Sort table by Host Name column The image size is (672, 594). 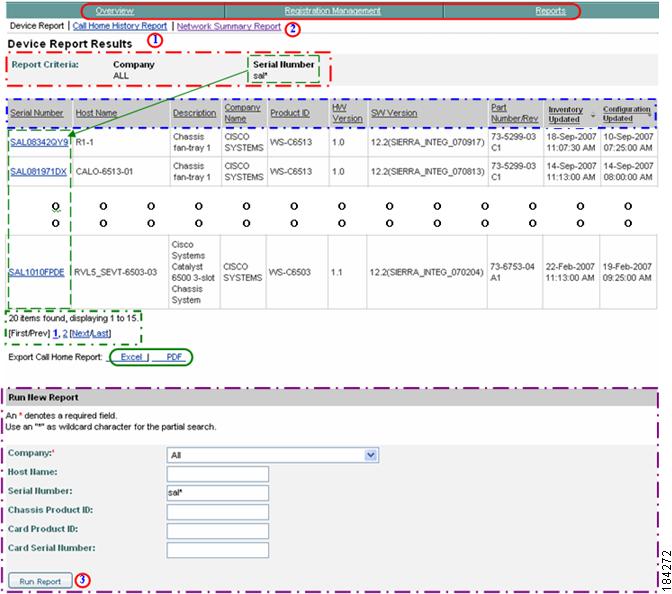click(x=96, y=114)
